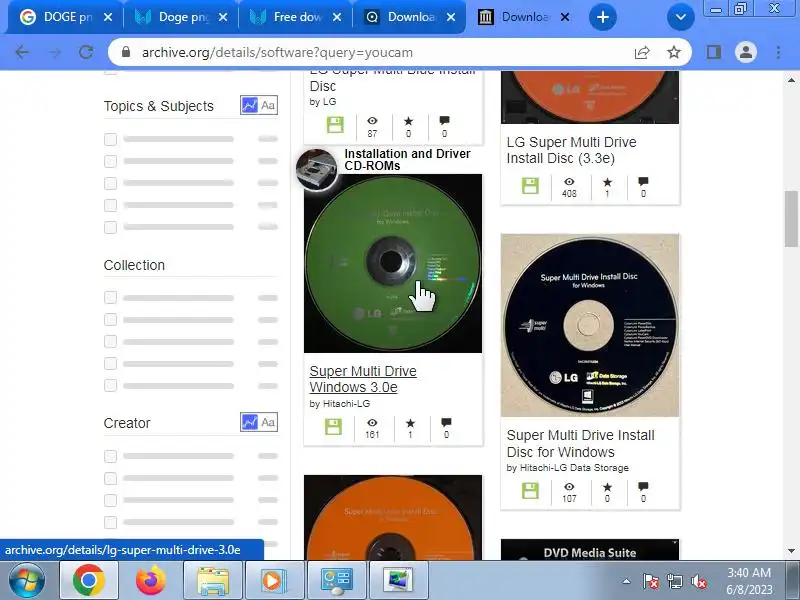Image resolution: width=800 pixels, height=600 pixels.
Task: Click views eye icon showing 107
Action: point(569,487)
